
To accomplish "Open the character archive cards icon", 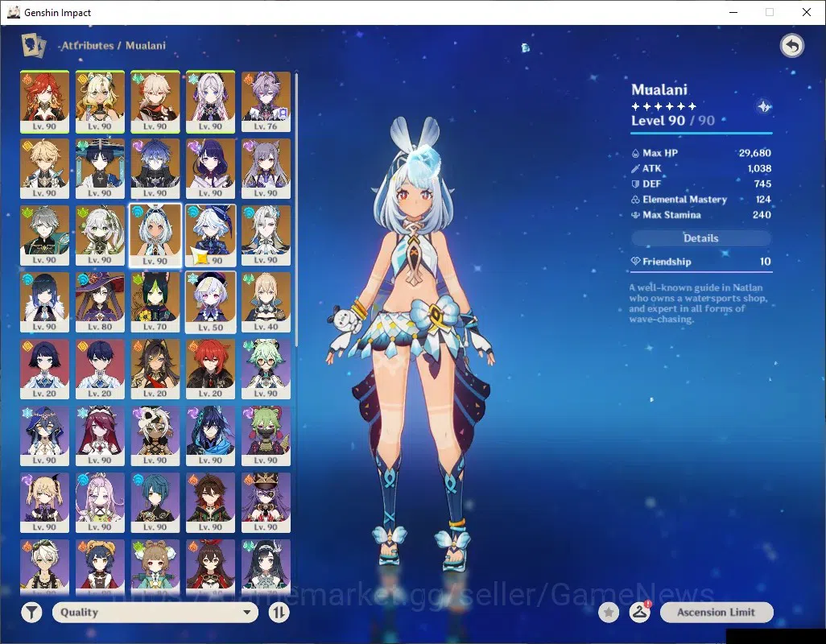I will [x=34, y=45].
